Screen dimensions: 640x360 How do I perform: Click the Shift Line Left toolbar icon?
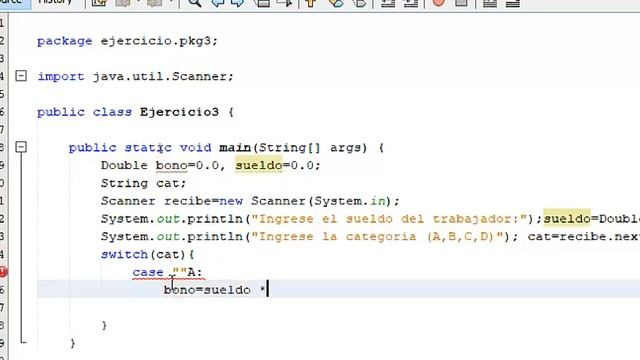tap(388, 3)
